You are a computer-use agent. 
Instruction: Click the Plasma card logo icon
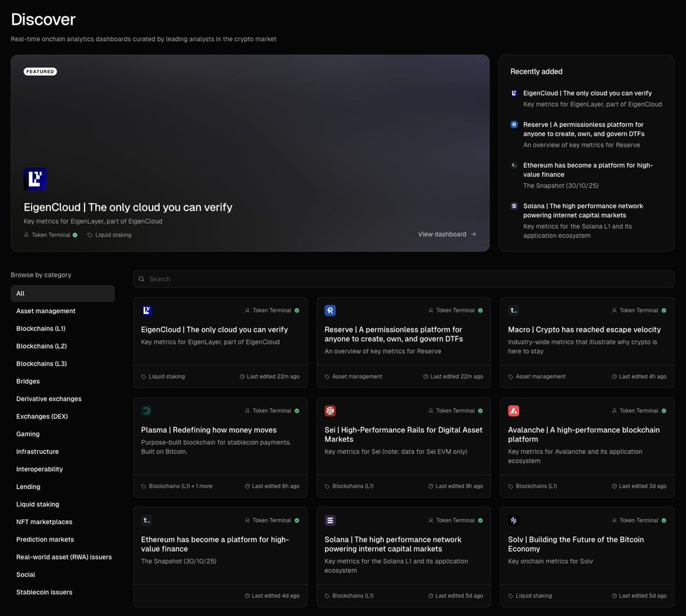point(146,411)
